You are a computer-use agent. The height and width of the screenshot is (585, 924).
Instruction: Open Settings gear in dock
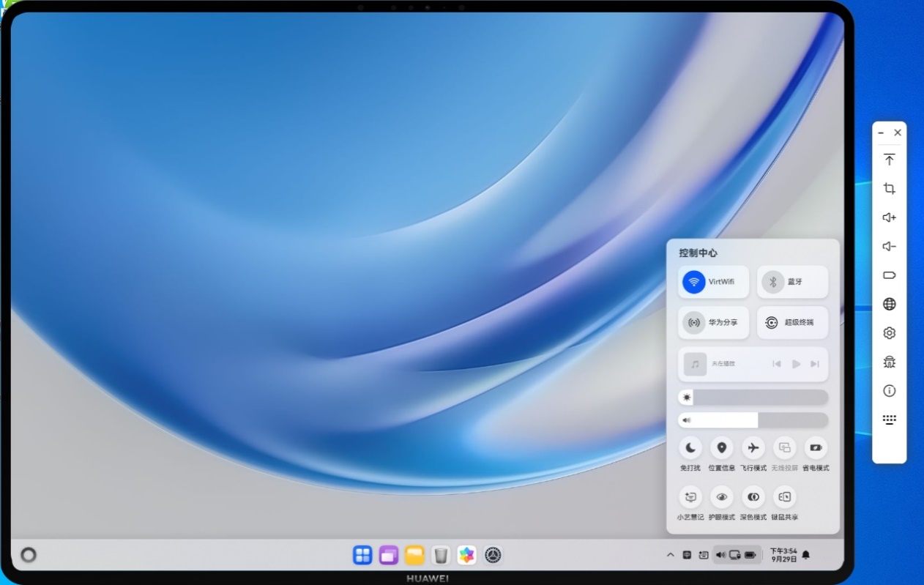[x=493, y=555]
